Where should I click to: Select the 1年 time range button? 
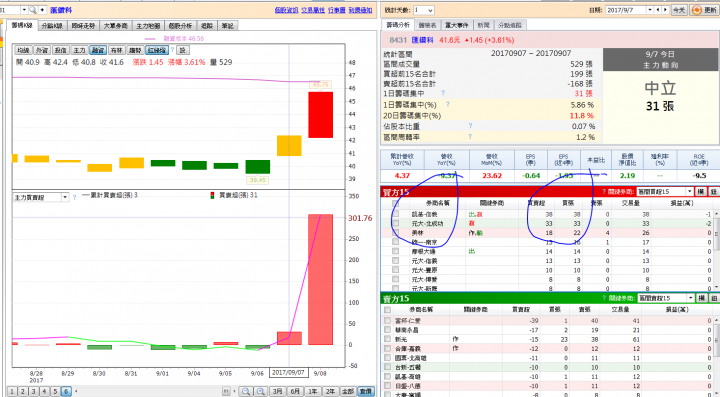[313, 391]
